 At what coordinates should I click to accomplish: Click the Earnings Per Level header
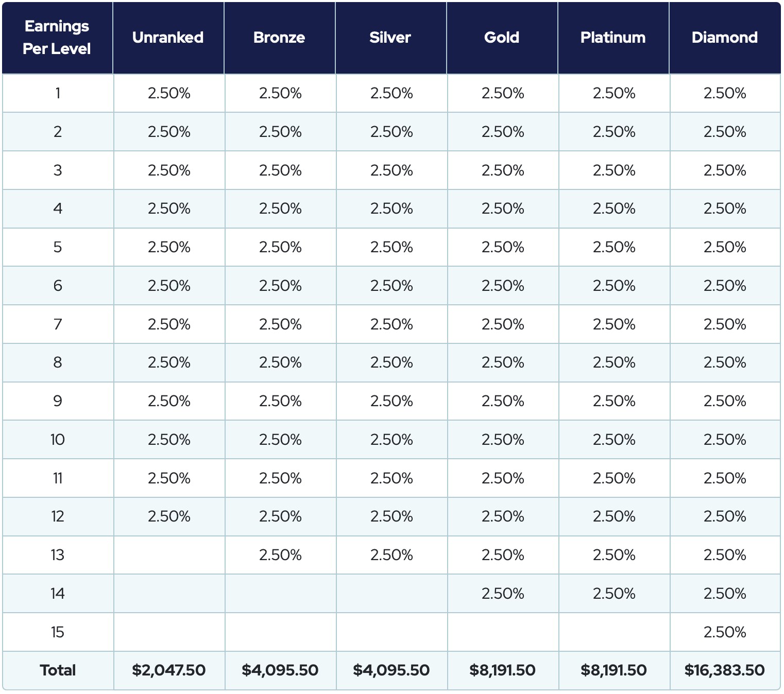(x=57, y=38)
